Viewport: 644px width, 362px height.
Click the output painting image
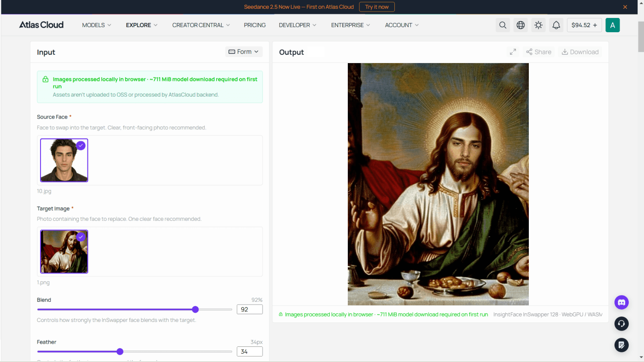438,184
